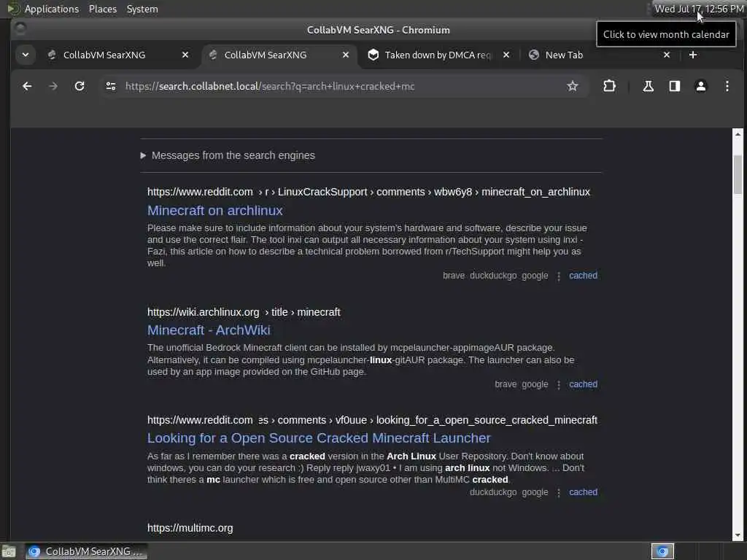
Task: Open Chrome Labs flask icon
Action: point(648,86)
